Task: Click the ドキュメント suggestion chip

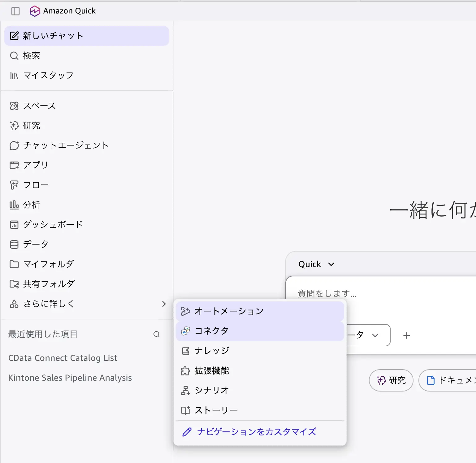Action: (448, 380)
